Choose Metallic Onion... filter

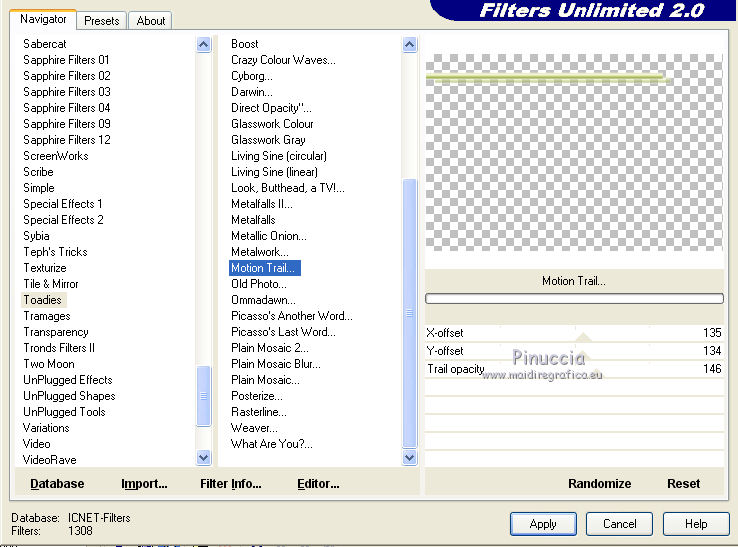click(268, 236)
